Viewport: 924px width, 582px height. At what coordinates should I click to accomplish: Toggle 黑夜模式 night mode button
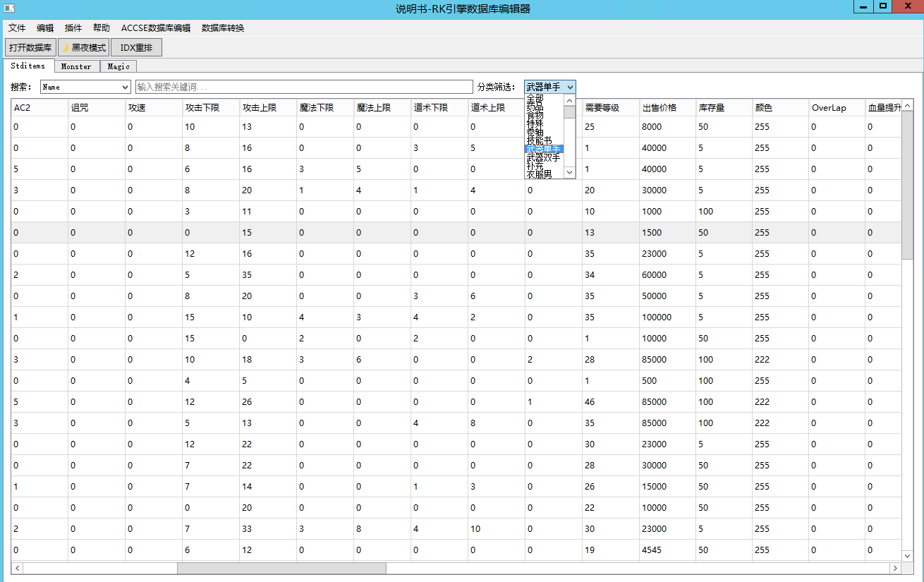tap(83, 48)
